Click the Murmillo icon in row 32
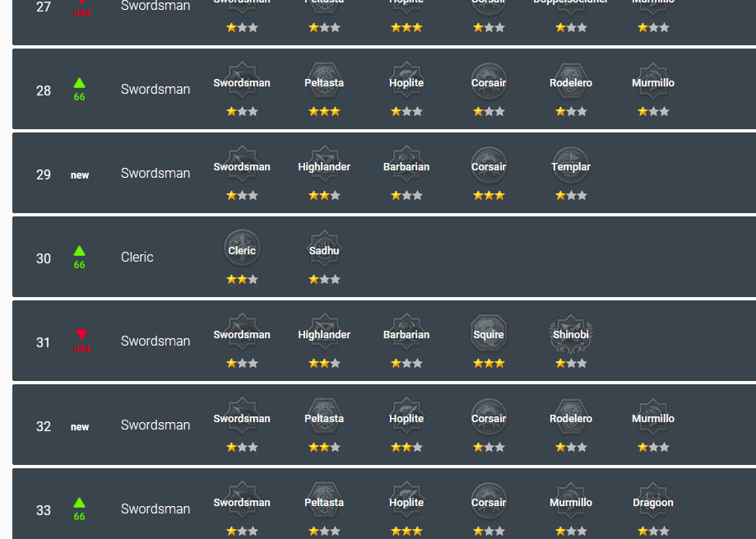Viewport: 756px width, 539px height. pyautogui.click(x=653, y=416)
